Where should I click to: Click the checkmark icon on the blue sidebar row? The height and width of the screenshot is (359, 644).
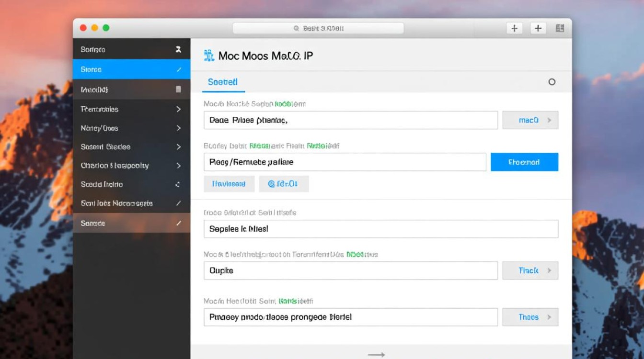click(179, 69)
